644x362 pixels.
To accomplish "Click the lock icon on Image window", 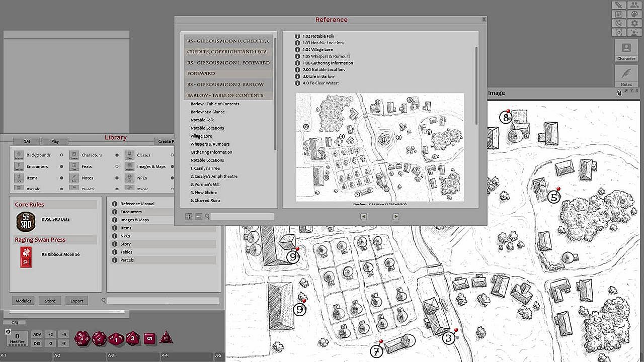I will pos(620,93).
